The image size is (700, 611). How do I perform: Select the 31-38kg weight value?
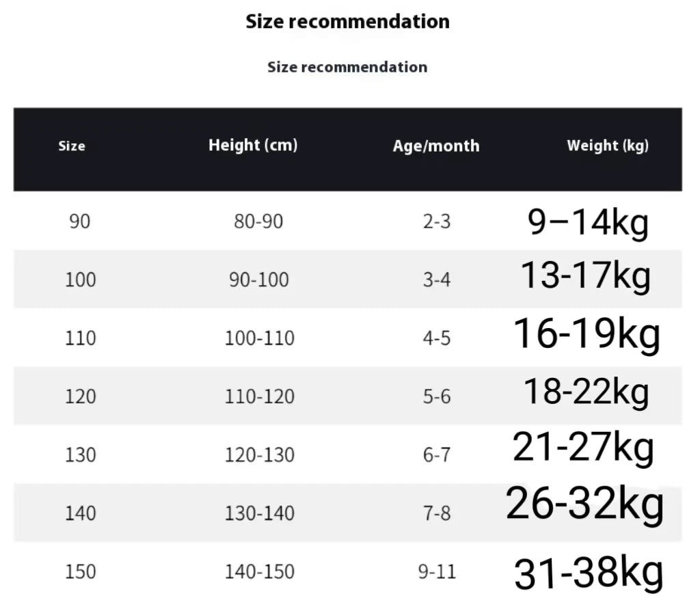click(589, 573)
